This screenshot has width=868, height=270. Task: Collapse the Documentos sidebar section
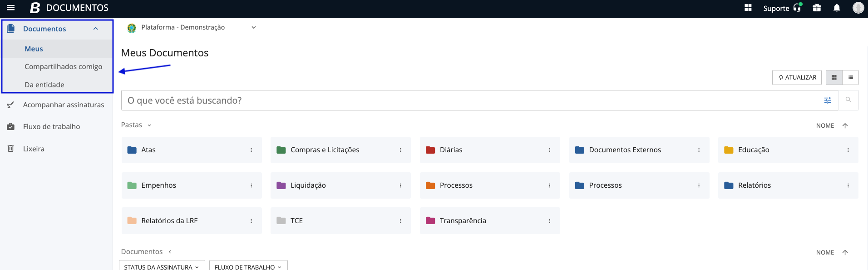point(95,29)
